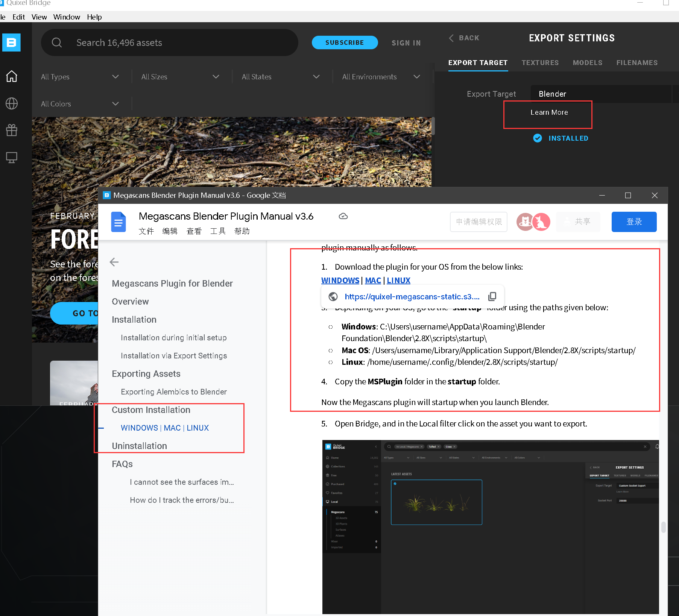
Task: Click the Subscribe button
Action: [345, 42]
